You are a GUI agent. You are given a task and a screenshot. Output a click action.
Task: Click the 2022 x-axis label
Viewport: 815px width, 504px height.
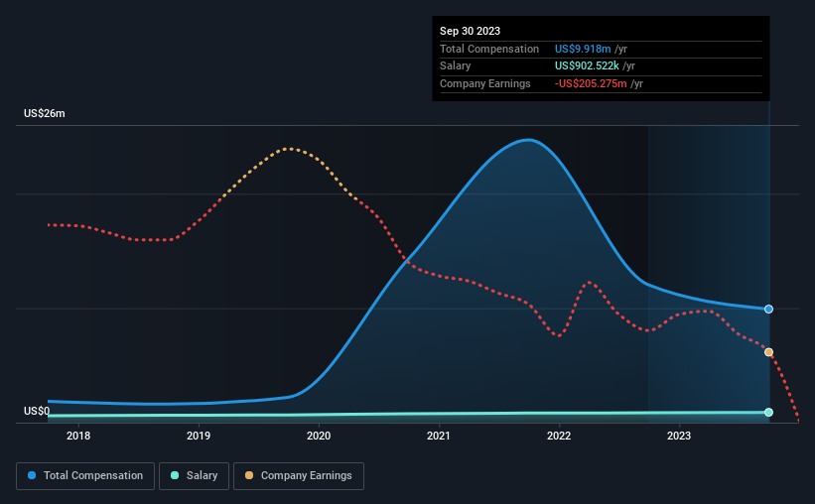(x=559, y=436)
